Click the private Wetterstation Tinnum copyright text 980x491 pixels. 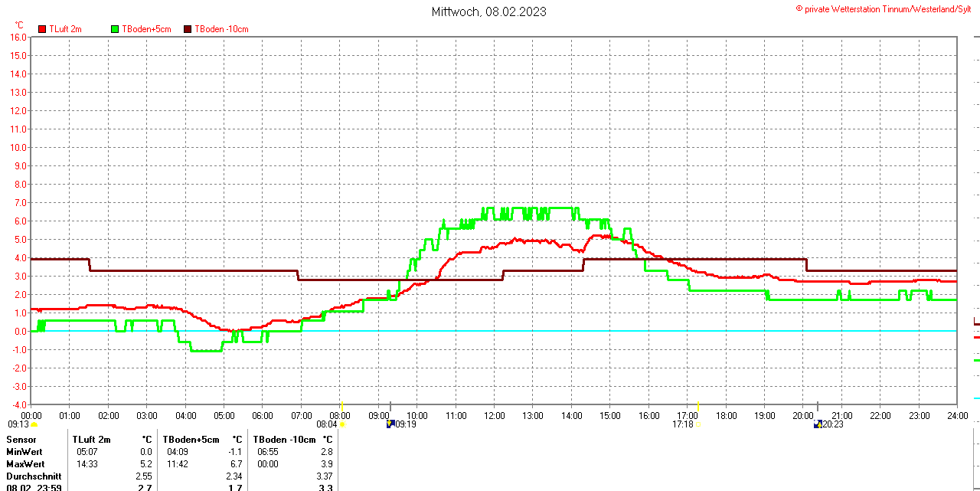[887, 8]
